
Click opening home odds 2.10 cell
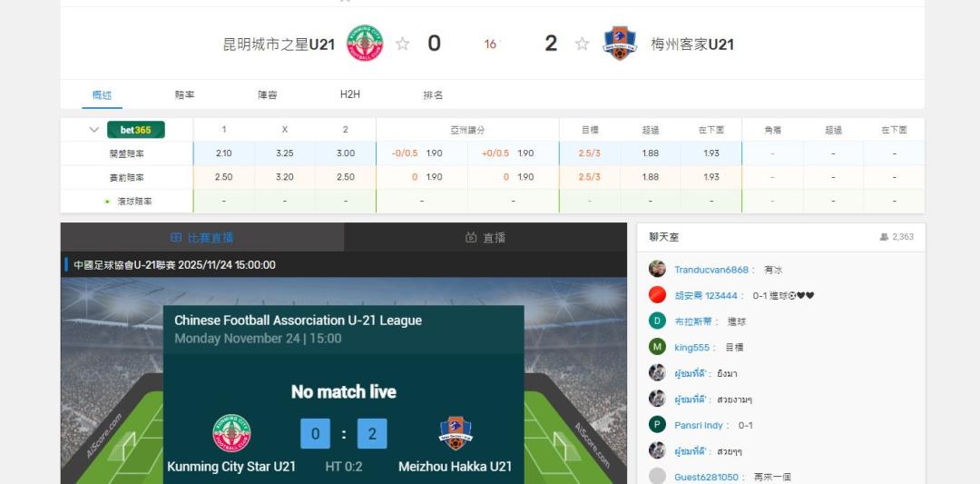click(224, 153)
